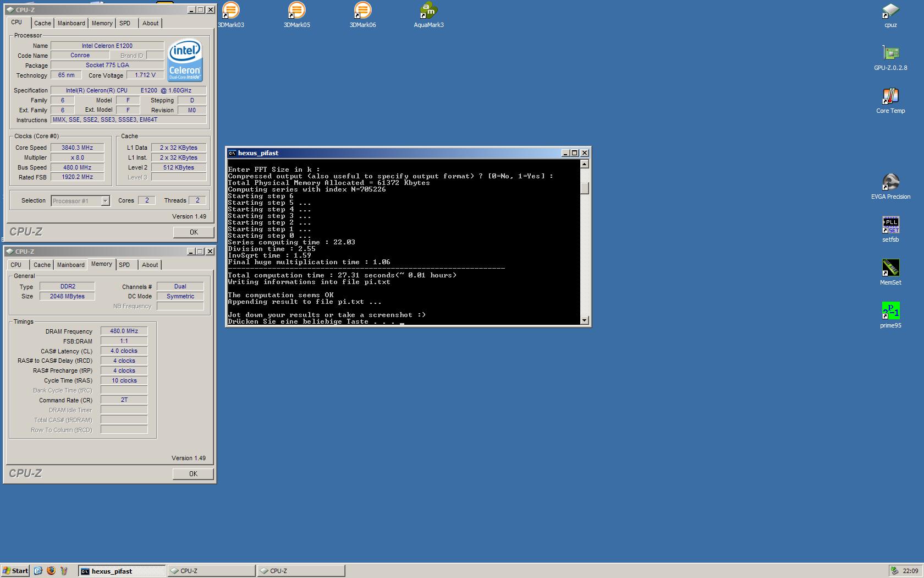Open the Start menu
The width and height of the screenshot is (924, 578).
(15, 571)
